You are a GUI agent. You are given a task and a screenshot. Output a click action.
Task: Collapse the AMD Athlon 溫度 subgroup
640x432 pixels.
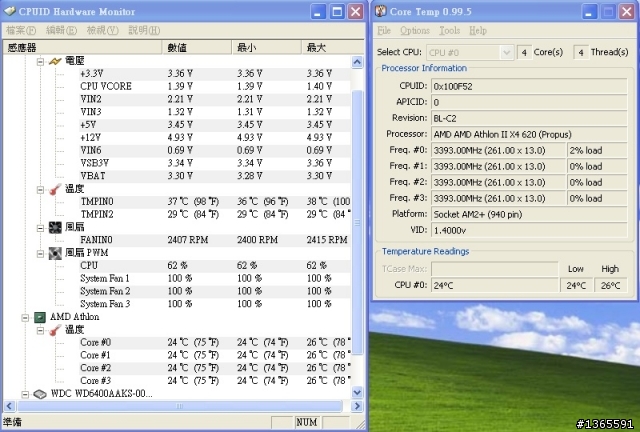tap(40, 330)
